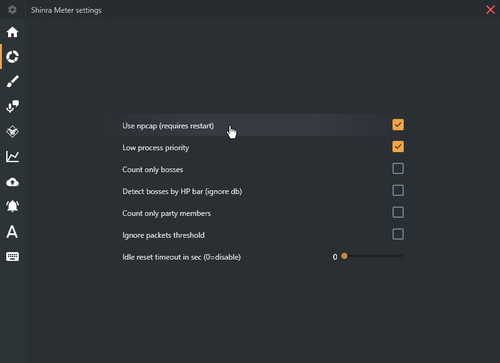The height and width of the screenshot is (363, 500).
Task: Open the Home section in sidebar
Action: point(12,32)
